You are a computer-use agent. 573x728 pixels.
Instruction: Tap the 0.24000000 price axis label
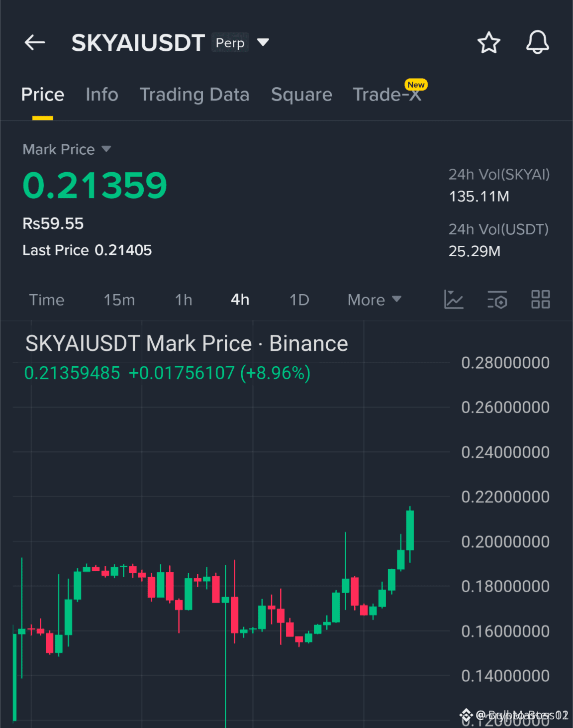505,452
